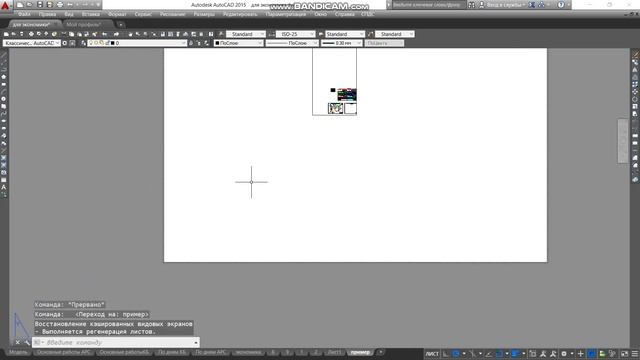Select the Circle tool in the Draw toolbar
This screenshot has height=360, width=640.
point(4,99)
